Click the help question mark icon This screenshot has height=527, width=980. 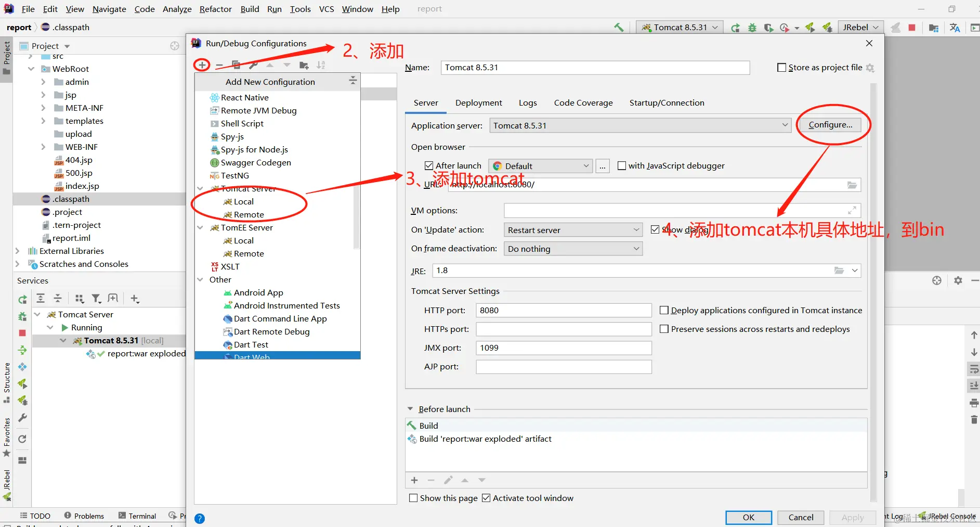point(200,519)
